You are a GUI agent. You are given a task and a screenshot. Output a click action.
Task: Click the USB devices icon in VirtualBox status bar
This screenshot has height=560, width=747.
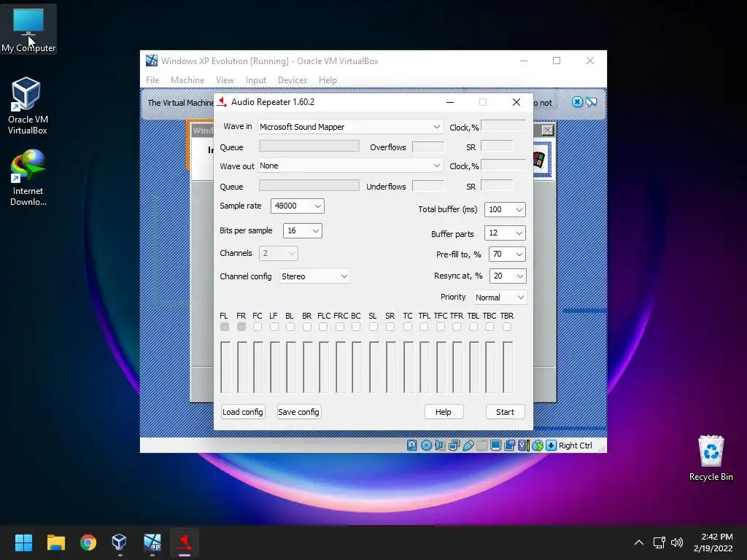(x=468, y=446)
